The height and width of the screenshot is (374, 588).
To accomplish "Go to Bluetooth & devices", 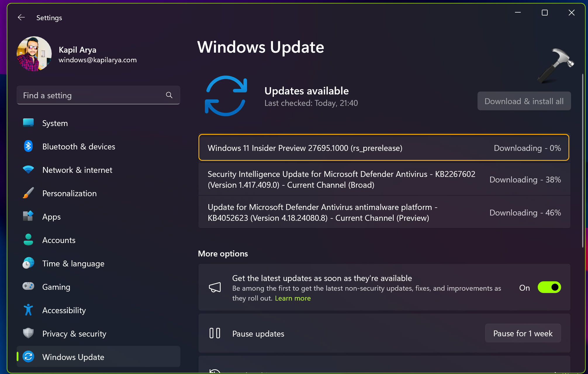I will coord(98,147).
